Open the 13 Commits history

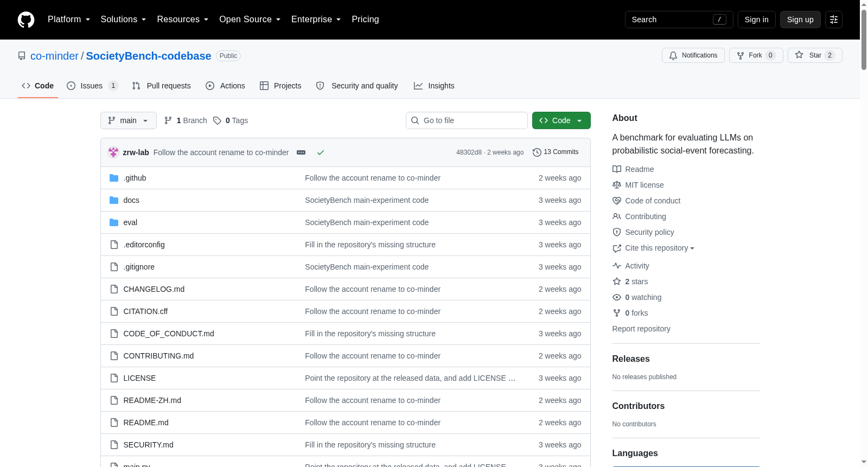(556, 152)
